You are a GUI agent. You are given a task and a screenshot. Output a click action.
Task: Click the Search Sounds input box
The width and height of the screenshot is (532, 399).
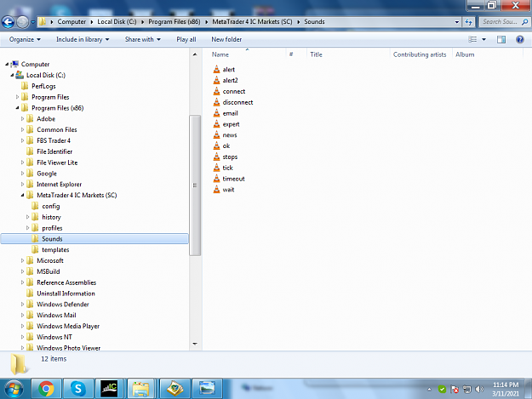(501, 22)
